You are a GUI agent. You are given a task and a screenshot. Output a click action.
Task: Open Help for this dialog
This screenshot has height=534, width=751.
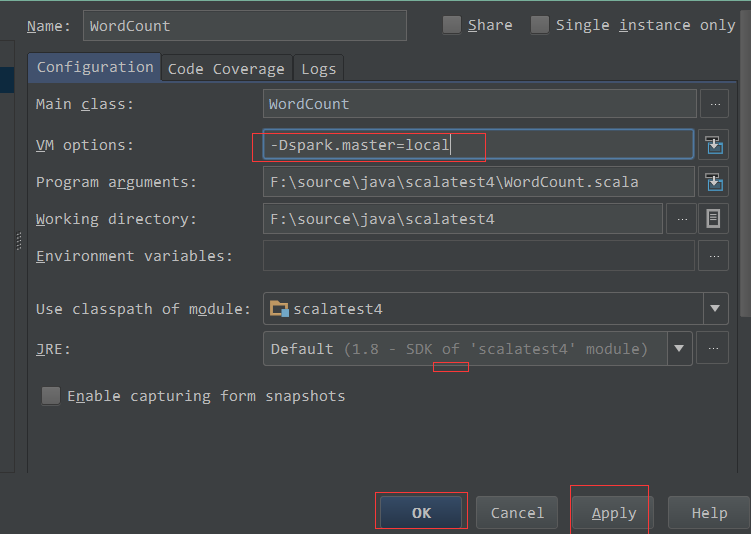click(709, 512)
